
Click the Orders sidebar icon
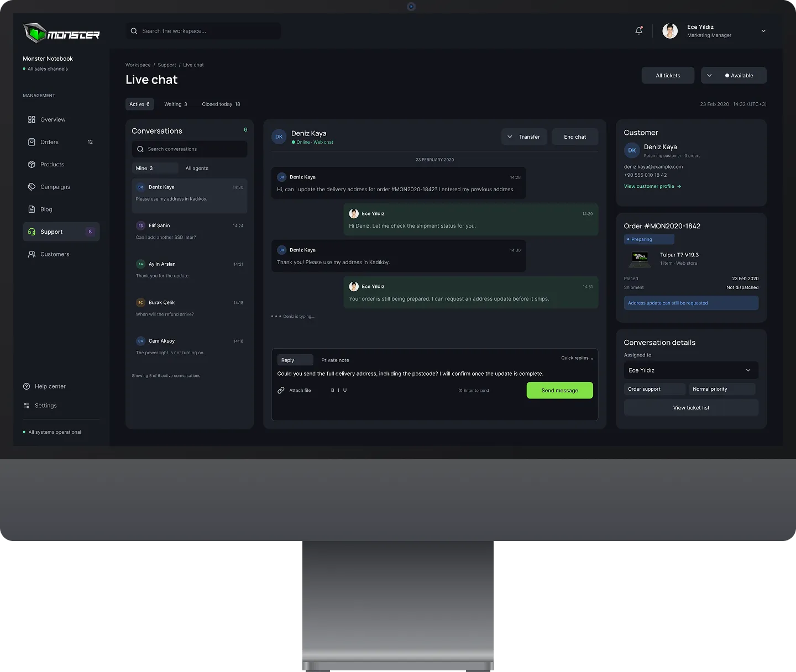click(32, 142)
